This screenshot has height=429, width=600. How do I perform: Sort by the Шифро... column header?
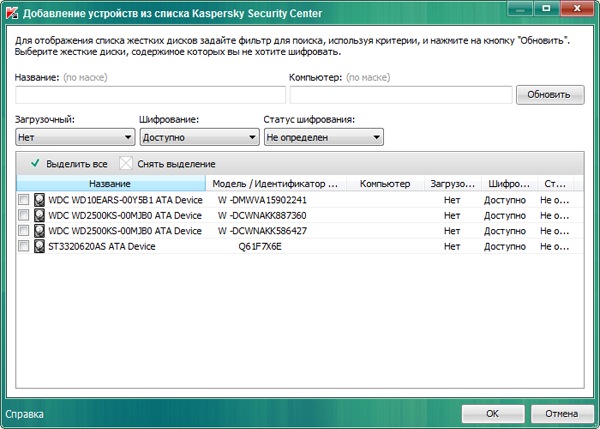point(509,184)
